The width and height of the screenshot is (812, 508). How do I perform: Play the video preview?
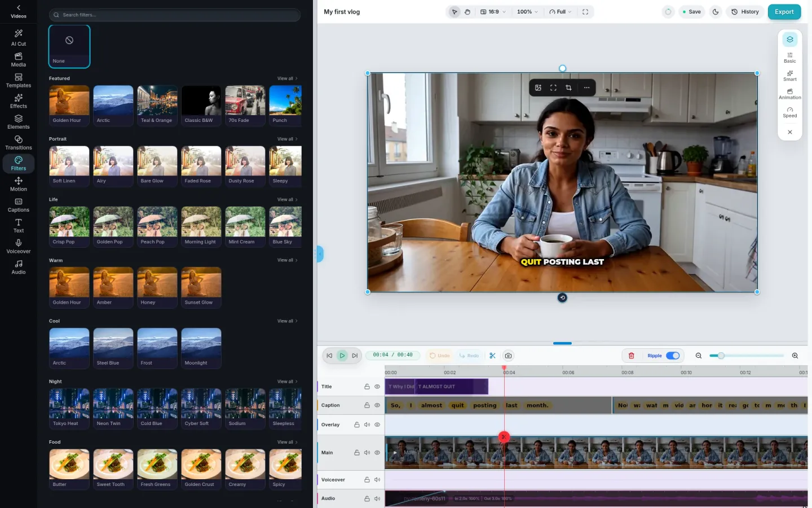342,356
